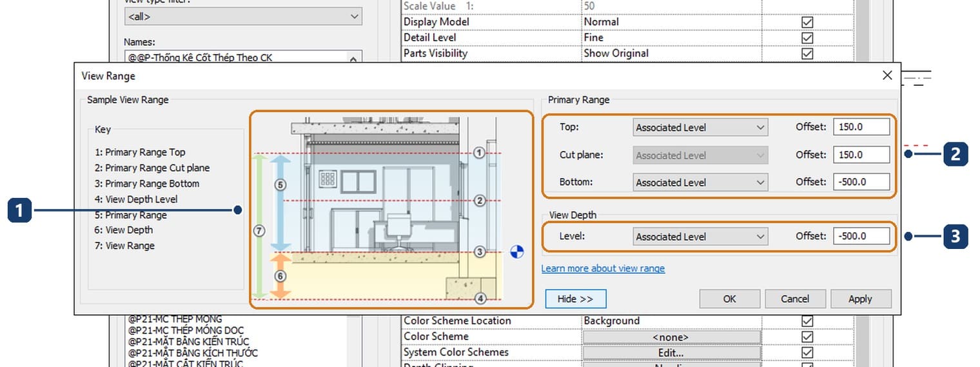Click the Color Scheme <none> button
Image resolution: width=980 pixels, height=367 pixels.
pos(671,337)
